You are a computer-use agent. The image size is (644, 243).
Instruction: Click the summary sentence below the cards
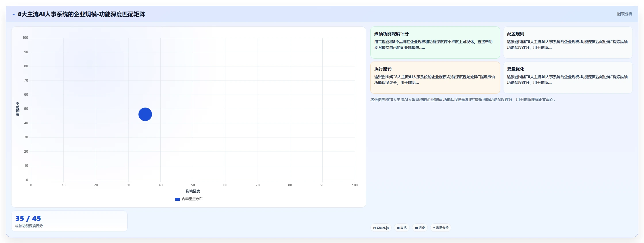(x=463, y=100)
